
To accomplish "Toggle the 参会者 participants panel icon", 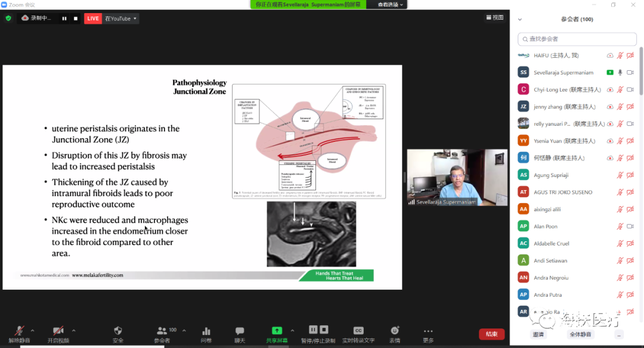I will click(x=162, y=331).
